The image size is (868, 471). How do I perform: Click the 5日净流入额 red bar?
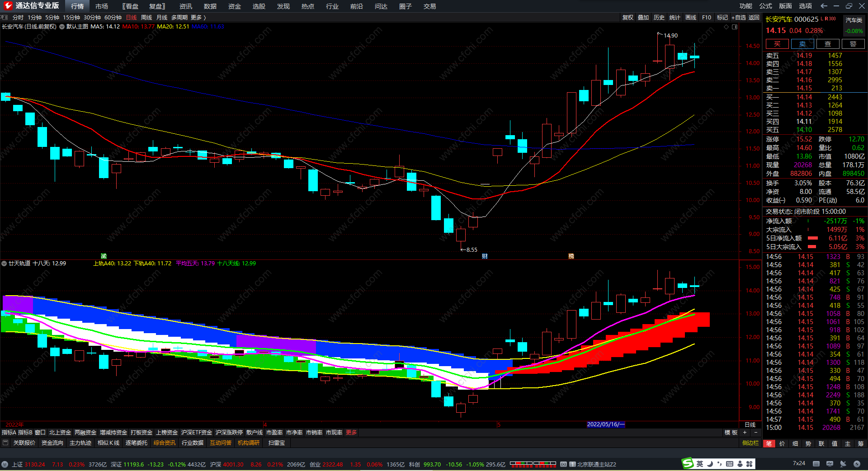click(x=813, y=238)
